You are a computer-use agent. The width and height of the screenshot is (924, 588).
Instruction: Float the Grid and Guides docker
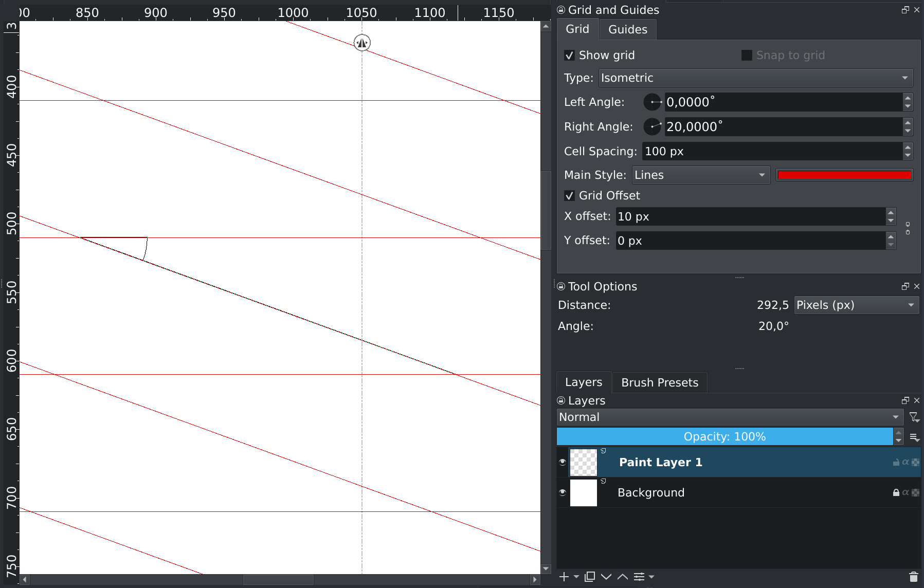point(905,10)
